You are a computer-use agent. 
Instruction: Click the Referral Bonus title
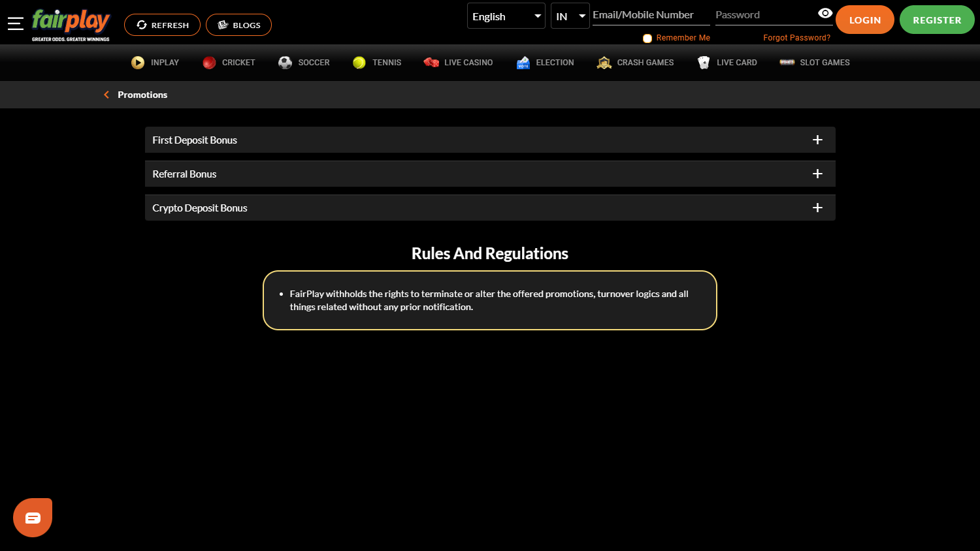(184, 174)
